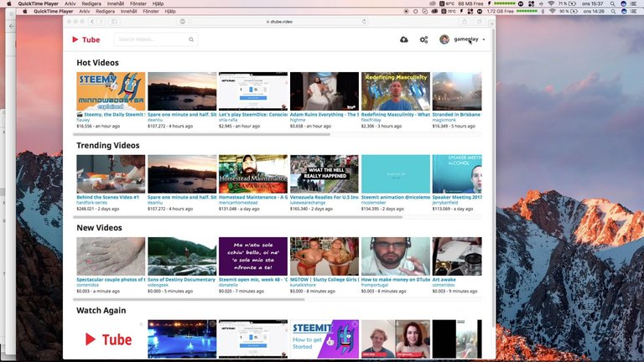The width and height of the screenshot is (644, 362).
Task: Select the Sons of Destiny Documentary thumbnail
Action: point(181,256)
